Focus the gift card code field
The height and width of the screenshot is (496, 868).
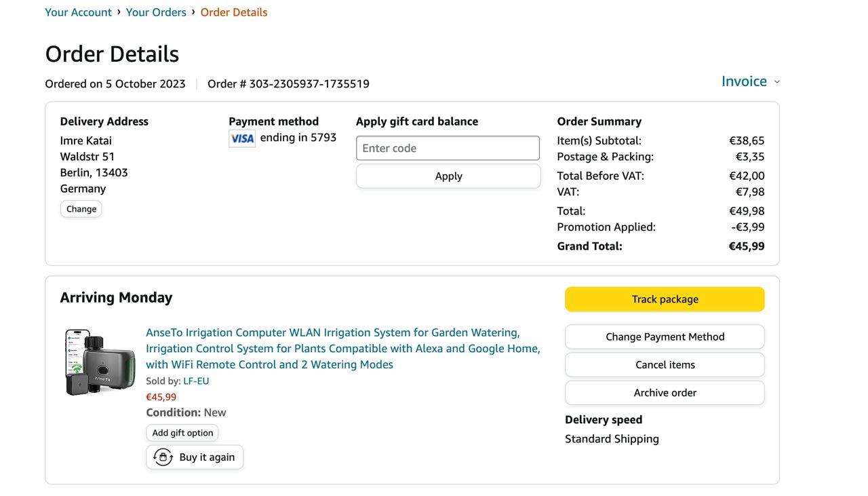click(x=448, y=148)
